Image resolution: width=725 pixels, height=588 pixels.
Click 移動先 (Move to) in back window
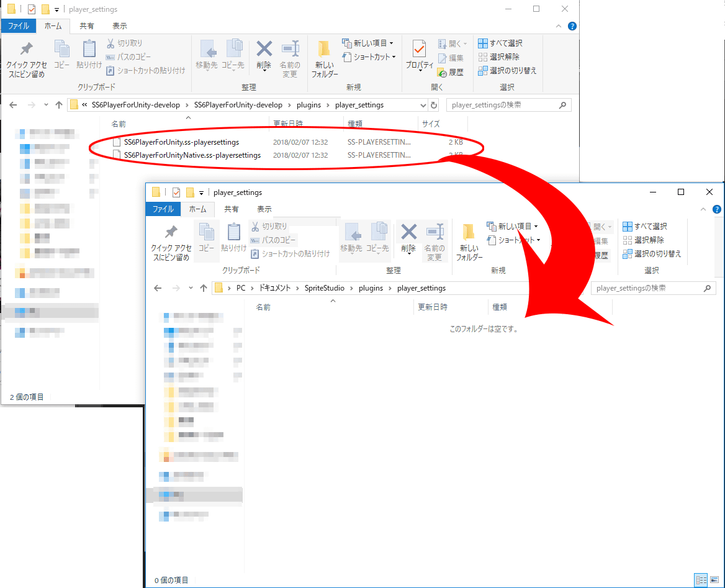207,55
